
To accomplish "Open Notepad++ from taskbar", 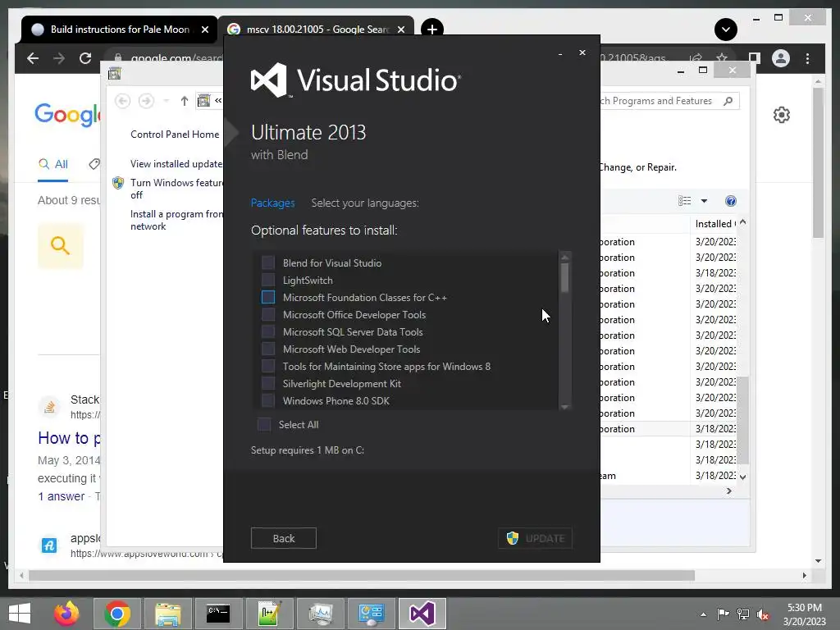I will (x=269, y=614).
